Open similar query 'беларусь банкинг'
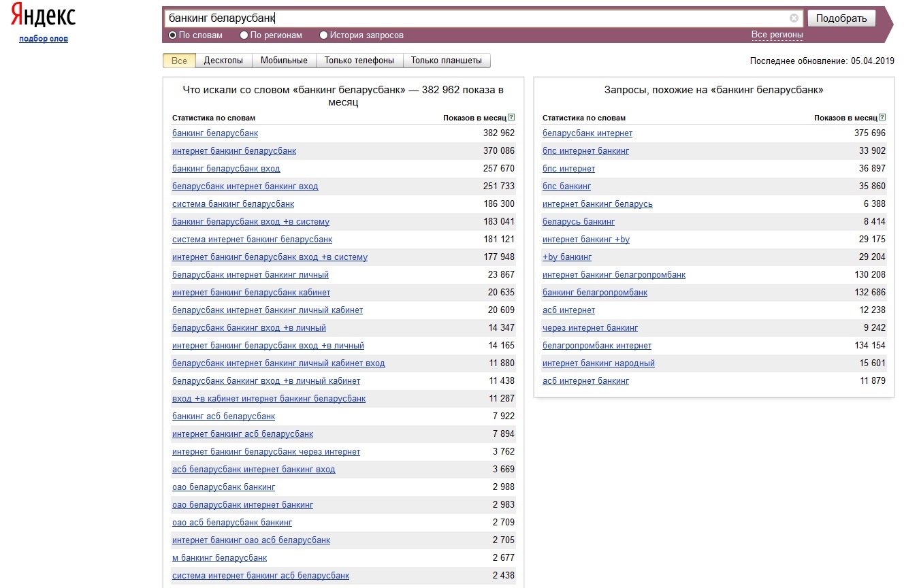 (x=579, y=222)
